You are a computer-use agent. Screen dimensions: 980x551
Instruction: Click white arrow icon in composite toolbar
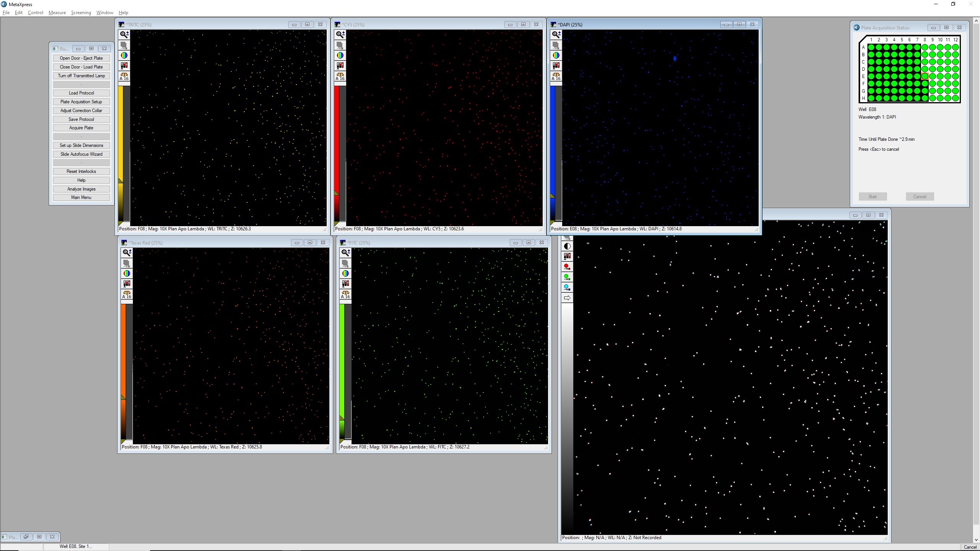tap(567, 298)
